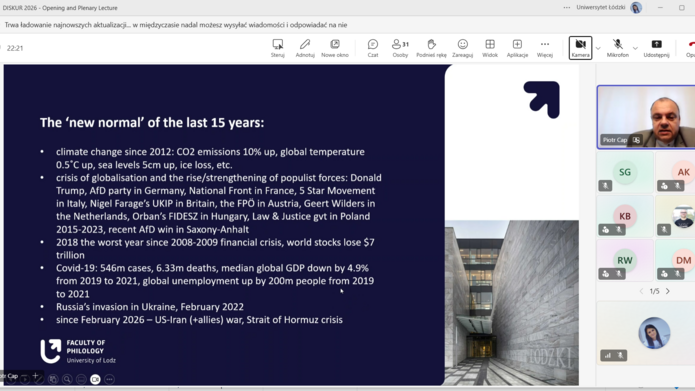This screenshot has height=391, width=695.
Task: Toggle the Kamera camera on or off
Action: tap(580, 48)
